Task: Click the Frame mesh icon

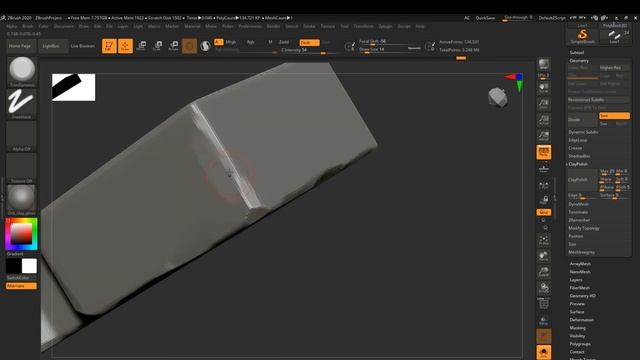Action: (544, 240)
